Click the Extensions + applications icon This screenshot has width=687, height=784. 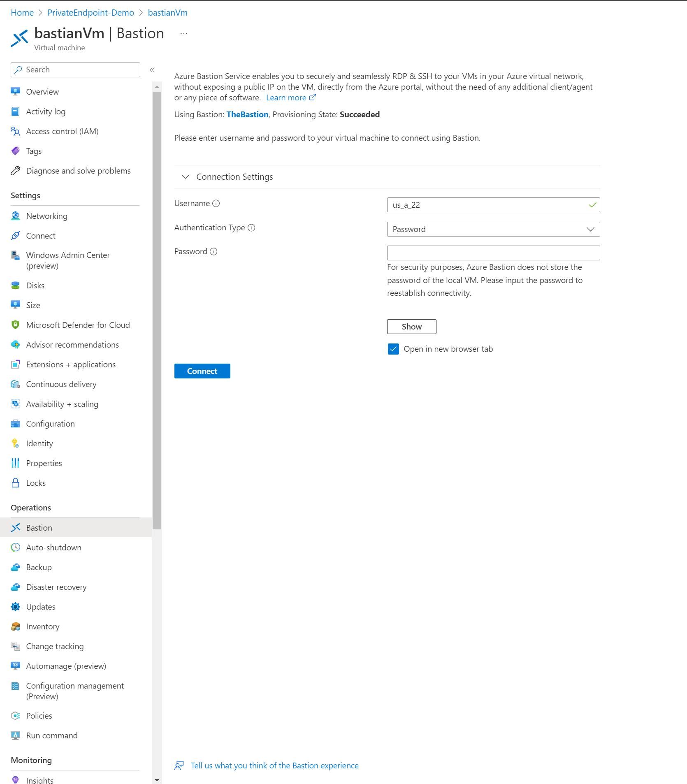16,364
